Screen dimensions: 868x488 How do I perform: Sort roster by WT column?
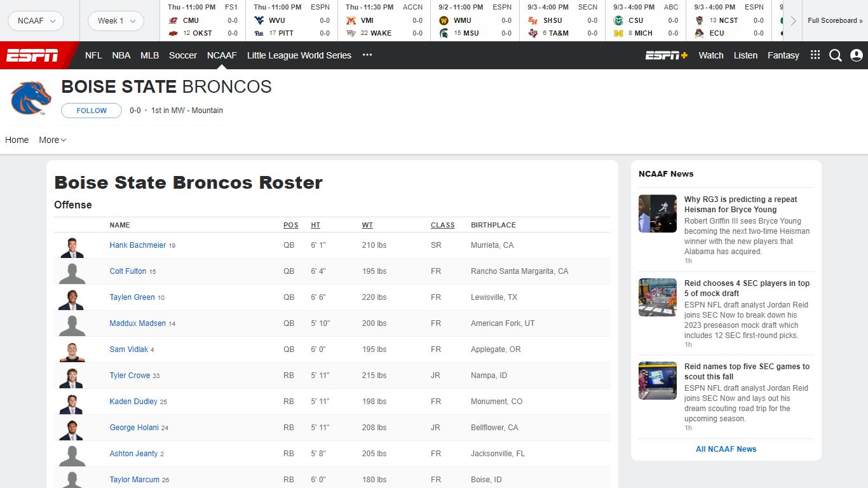(x=367, y=225)
